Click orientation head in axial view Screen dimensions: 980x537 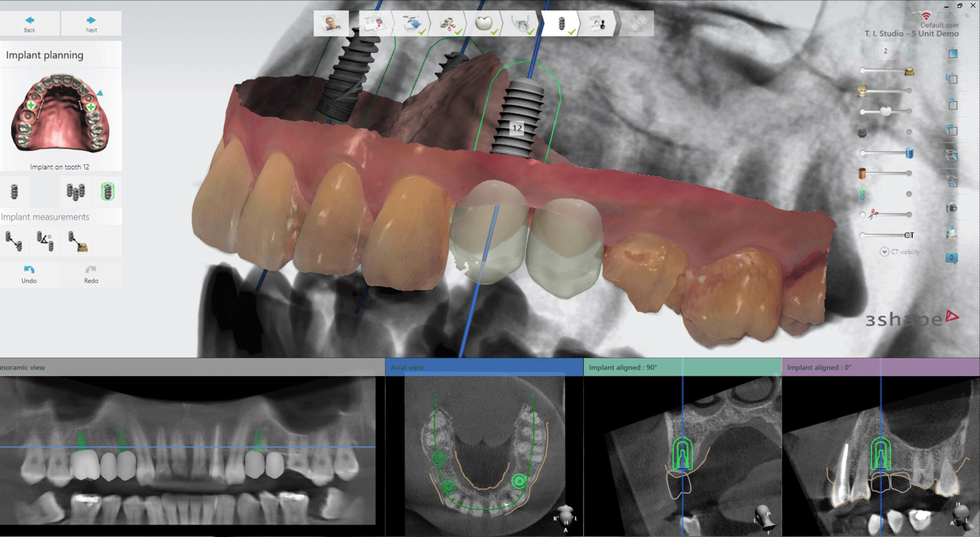click(565, 515)
